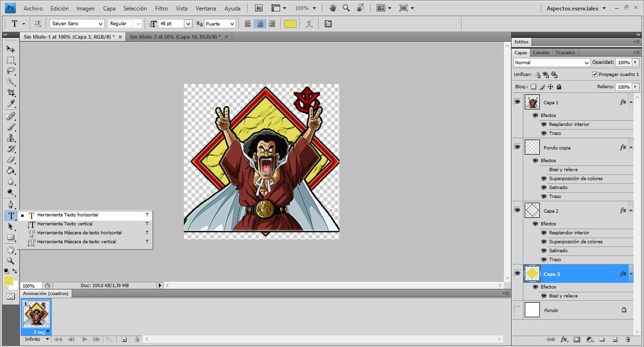
Task: Switch to the Trazados tab
Action: pos(565,52)
